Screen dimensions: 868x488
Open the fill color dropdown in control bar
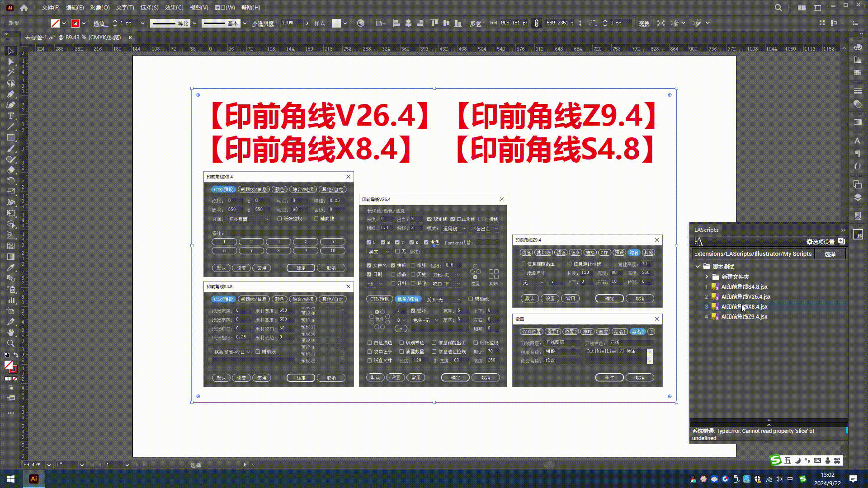64,23
